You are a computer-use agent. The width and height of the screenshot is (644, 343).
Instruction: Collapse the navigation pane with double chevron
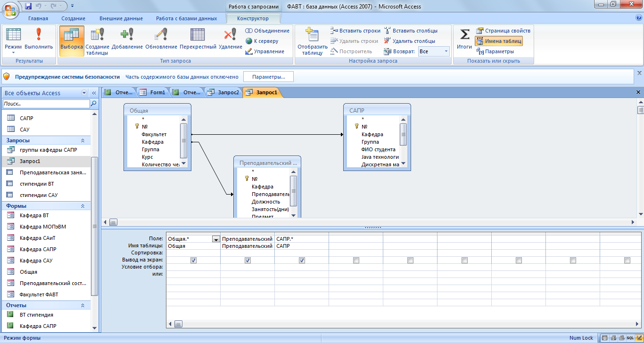[x=94, y=93]
